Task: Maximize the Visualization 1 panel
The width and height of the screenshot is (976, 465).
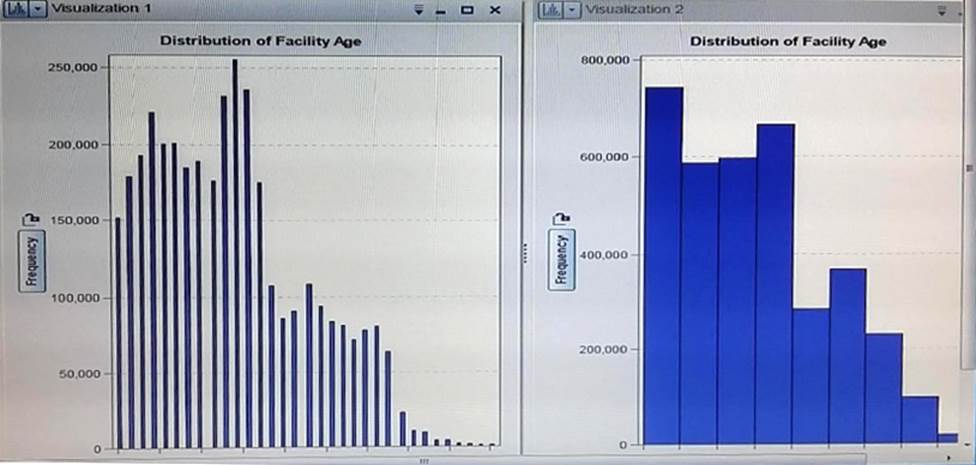Action: tap(467, 10)
